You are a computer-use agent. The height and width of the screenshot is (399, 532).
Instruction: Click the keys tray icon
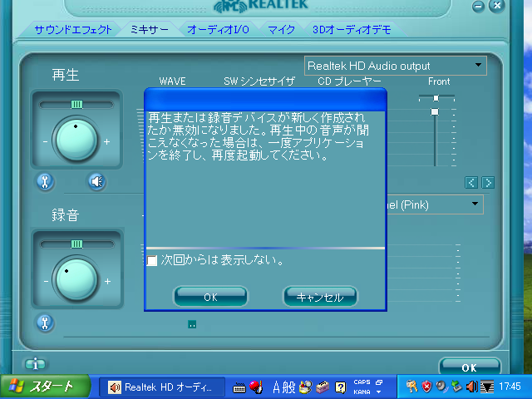click(411, 387)
